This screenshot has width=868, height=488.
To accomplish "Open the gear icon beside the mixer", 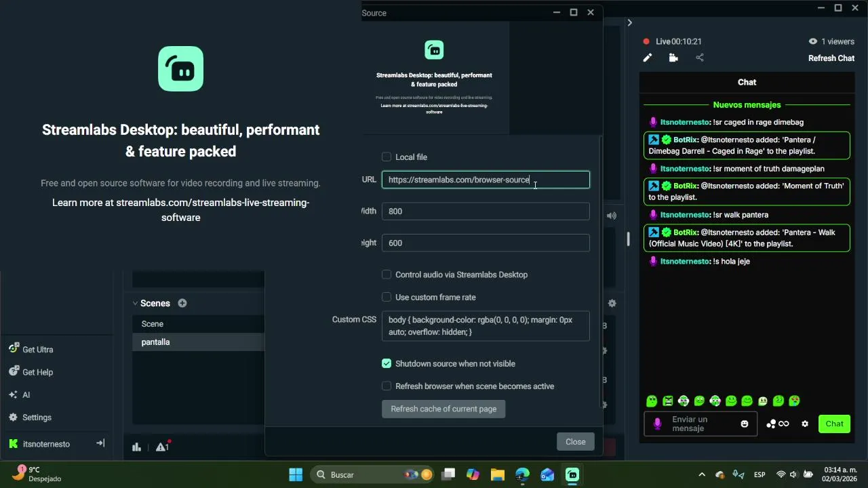I will pos(612,304).
